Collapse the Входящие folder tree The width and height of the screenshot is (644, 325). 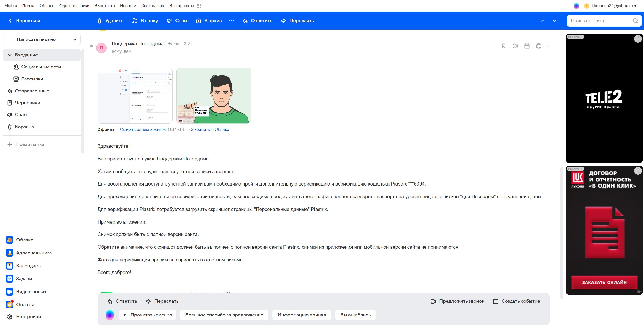[x=10, y=55]
